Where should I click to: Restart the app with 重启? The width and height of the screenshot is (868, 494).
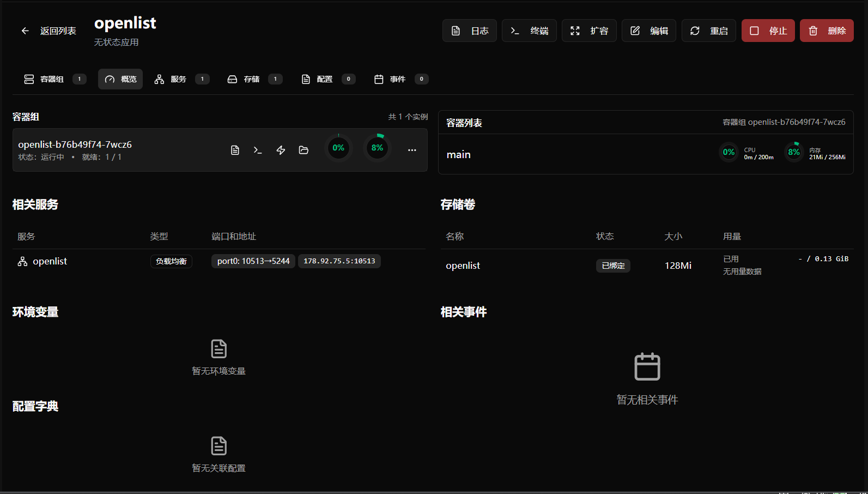click(709, 31)
